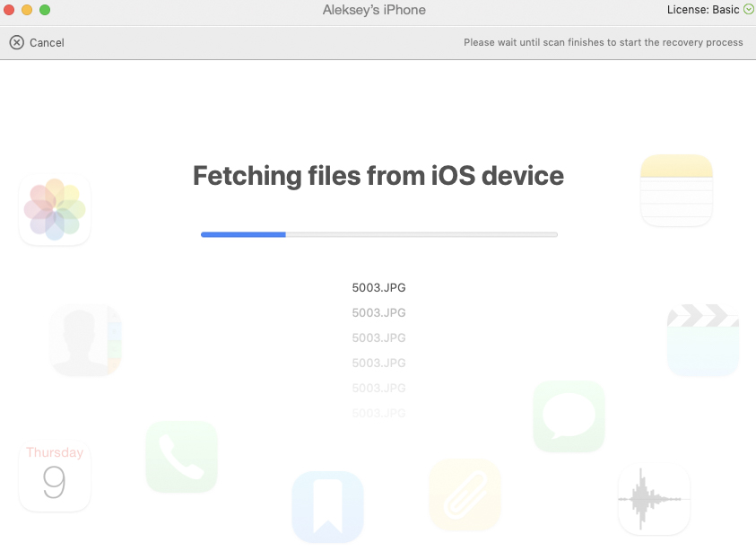Cancel the running scan
This screenshot has height=560, width=756.
(x=37, y=42)
